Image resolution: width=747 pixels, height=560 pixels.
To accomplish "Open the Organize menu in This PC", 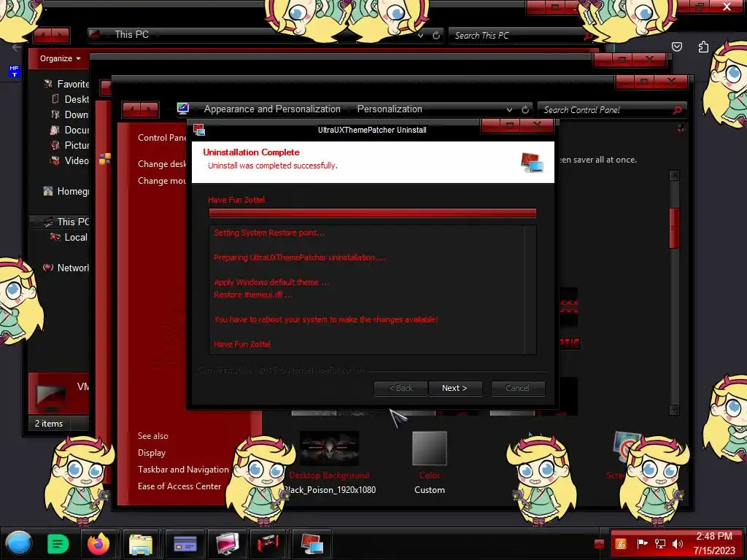I will (x=60, y=58).
